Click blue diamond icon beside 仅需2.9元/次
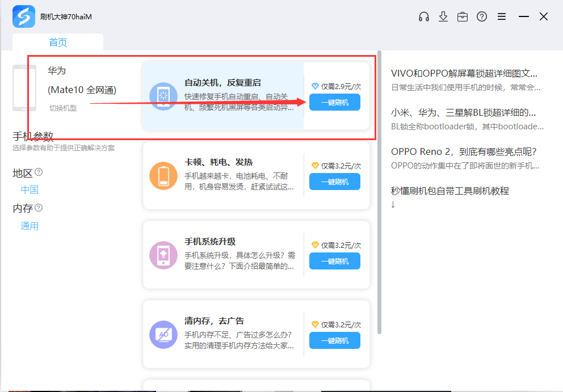 coord(315,86)
